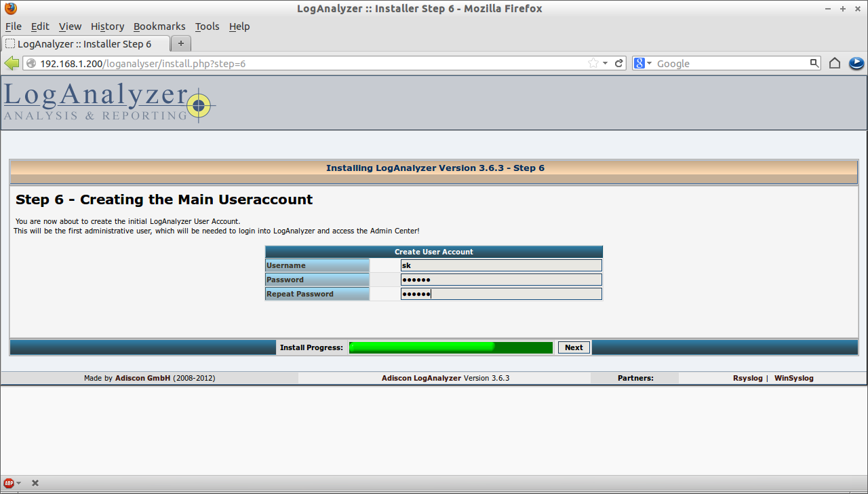This screenshot has width=868, height=494.
Task: Click the green back arrow button
Action: [x=12, y=63]
